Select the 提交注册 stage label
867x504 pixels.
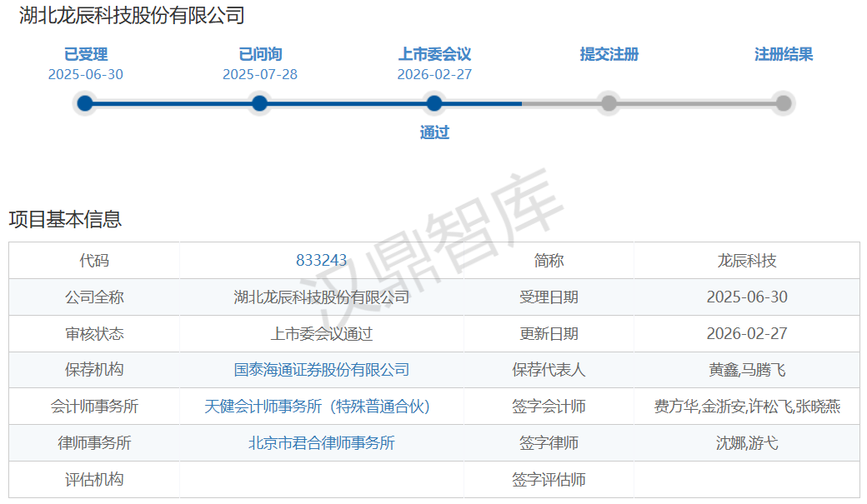tap(609, 55)
